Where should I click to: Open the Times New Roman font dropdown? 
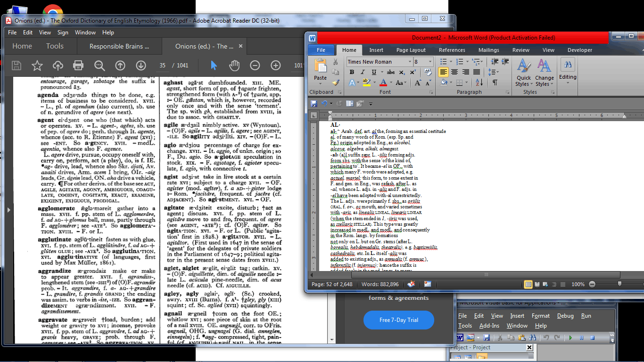(409, 62)
